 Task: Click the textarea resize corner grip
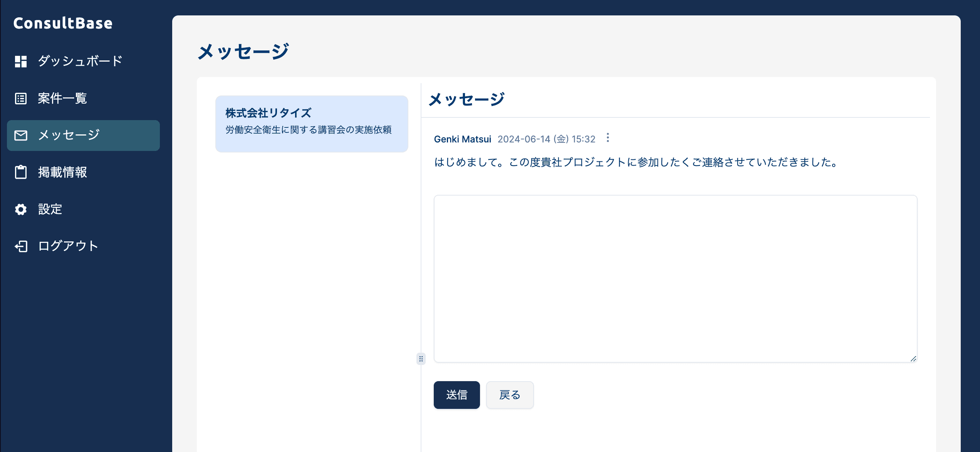click(913, 358)
